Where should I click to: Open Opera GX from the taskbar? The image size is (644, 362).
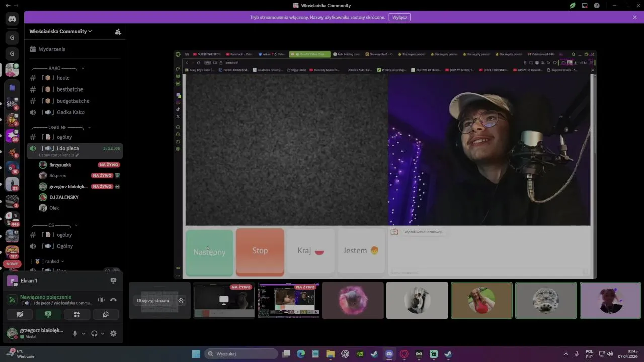pos(404,354)
